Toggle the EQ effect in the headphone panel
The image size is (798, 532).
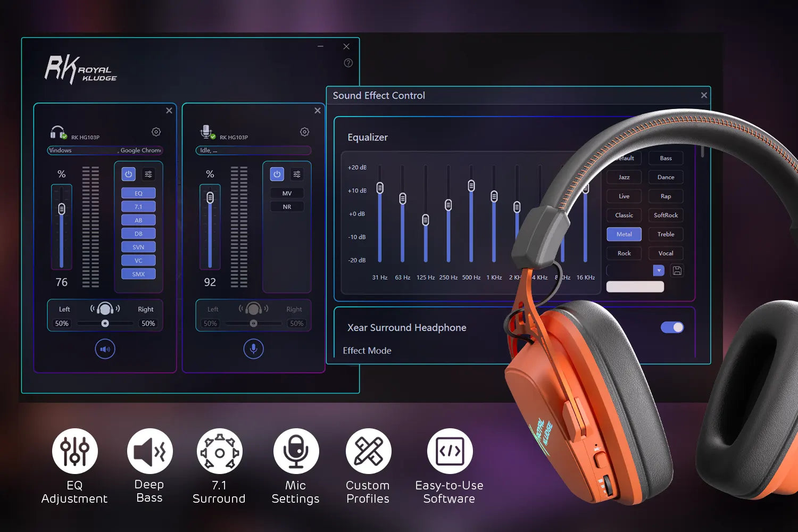[x=138, y=193]
